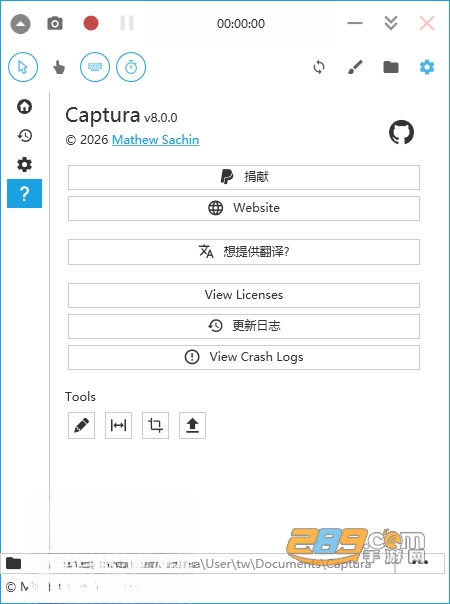Click the blue settings gear icon
The image size is (450, 604).
coord(427,67)
